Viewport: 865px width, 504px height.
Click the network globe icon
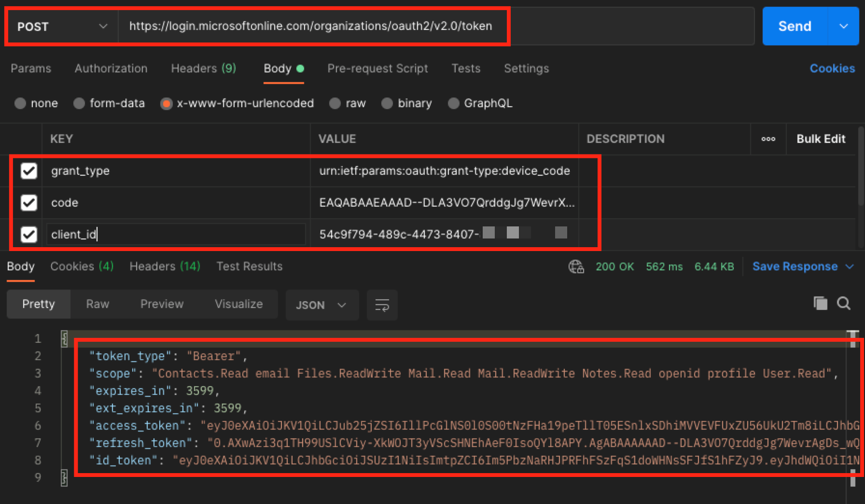click(x=576, y=266)
